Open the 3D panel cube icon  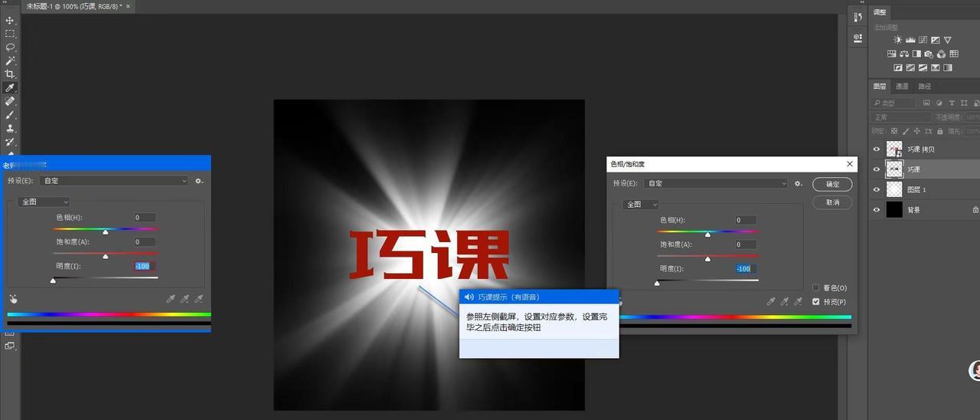point(857,38)
